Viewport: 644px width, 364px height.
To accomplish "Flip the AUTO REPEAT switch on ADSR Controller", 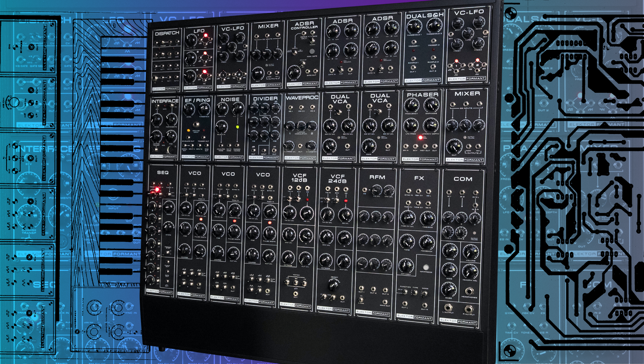I will coord(294,53).
